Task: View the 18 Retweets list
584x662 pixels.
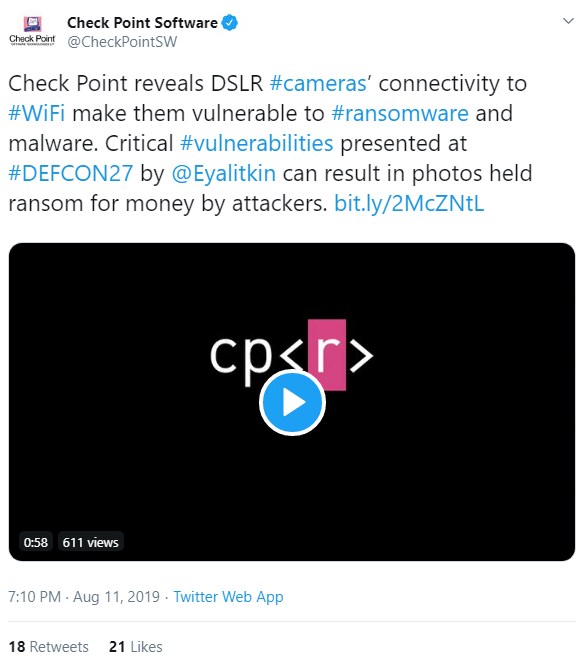Action: [49, 646]
